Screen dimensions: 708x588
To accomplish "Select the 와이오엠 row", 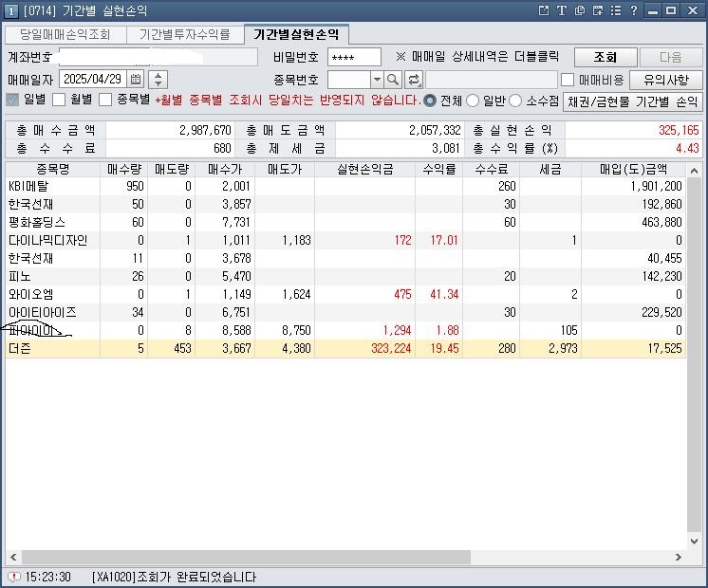I will 345,294.
